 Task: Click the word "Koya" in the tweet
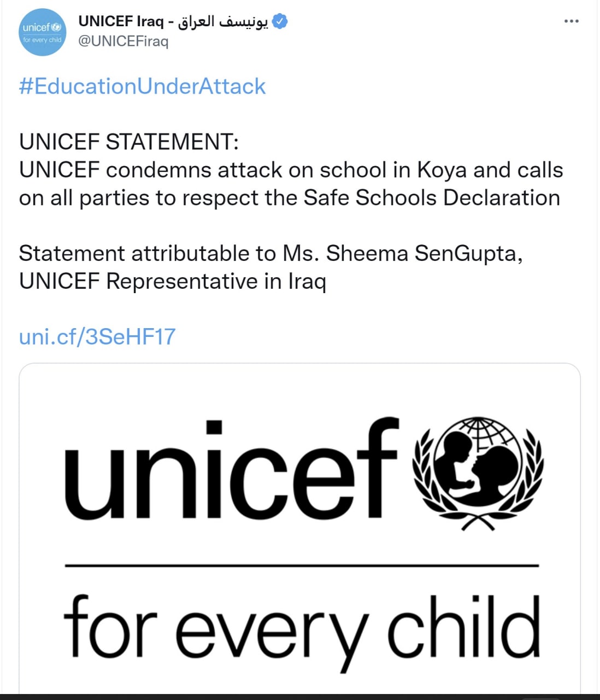tap(442, 170)
